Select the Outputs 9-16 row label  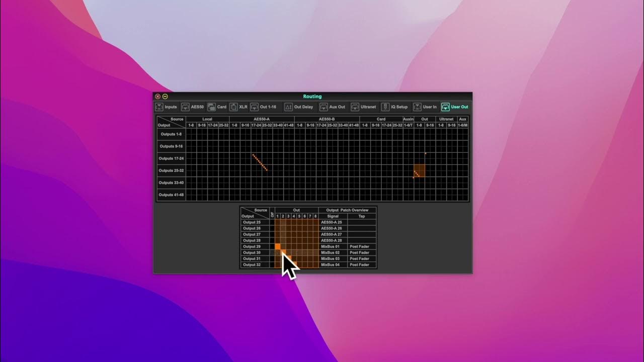pos(171,146)
